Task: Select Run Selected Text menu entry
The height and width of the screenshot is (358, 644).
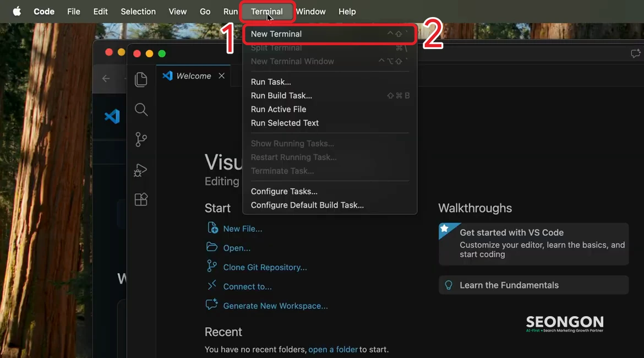Action: point(330,123)
